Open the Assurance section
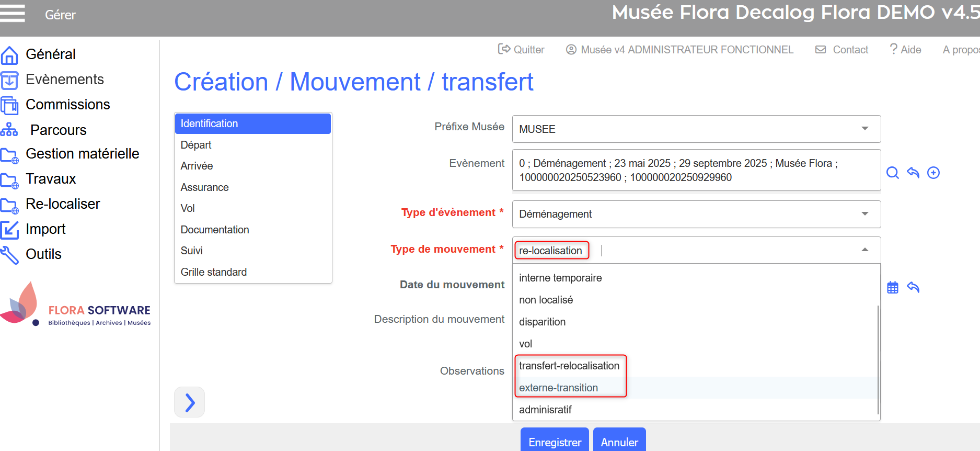This screenshot has width=980, height=451. [204, 187]
